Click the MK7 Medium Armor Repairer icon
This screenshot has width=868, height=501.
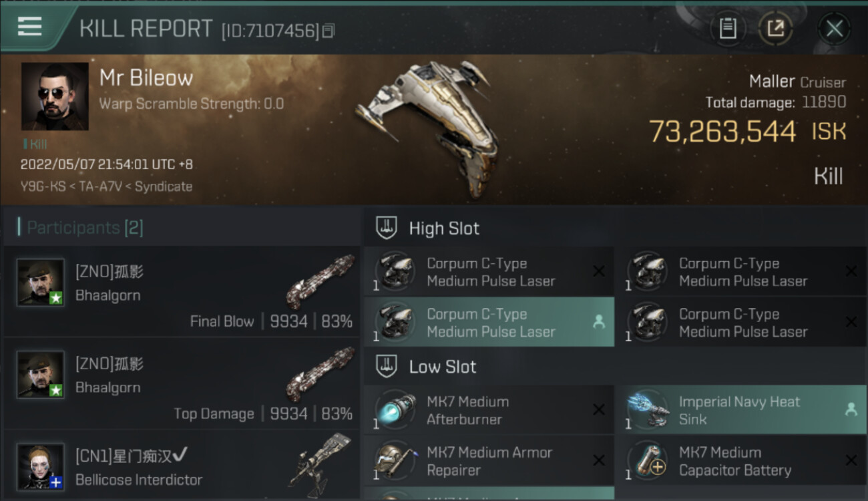pos(395,460)
